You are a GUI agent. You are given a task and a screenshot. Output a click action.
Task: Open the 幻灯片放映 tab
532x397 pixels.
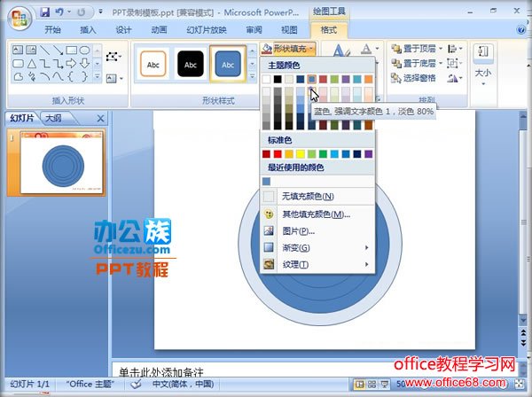tap(207, 30)
